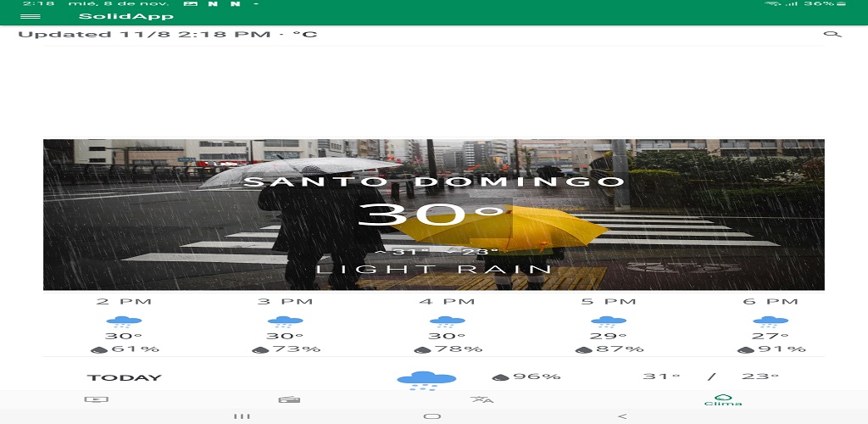The image size is (868, 424).
Task: Open the video TV tab
Action: [97, 399]
